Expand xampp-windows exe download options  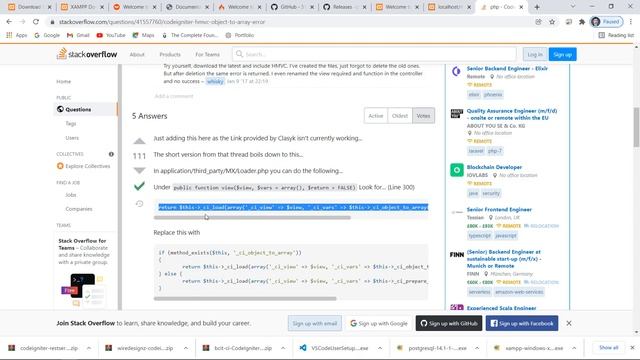coord(574,348)
